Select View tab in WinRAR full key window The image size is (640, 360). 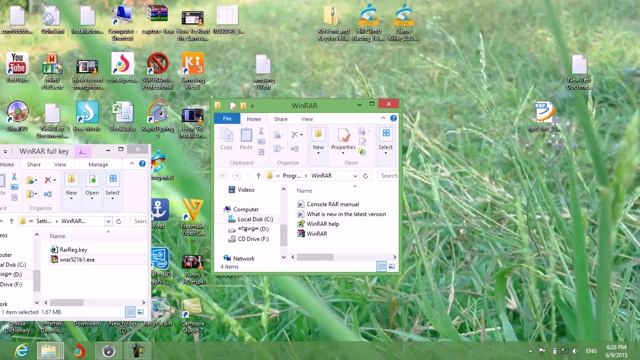pyautogui.click(x=60, y=164)
